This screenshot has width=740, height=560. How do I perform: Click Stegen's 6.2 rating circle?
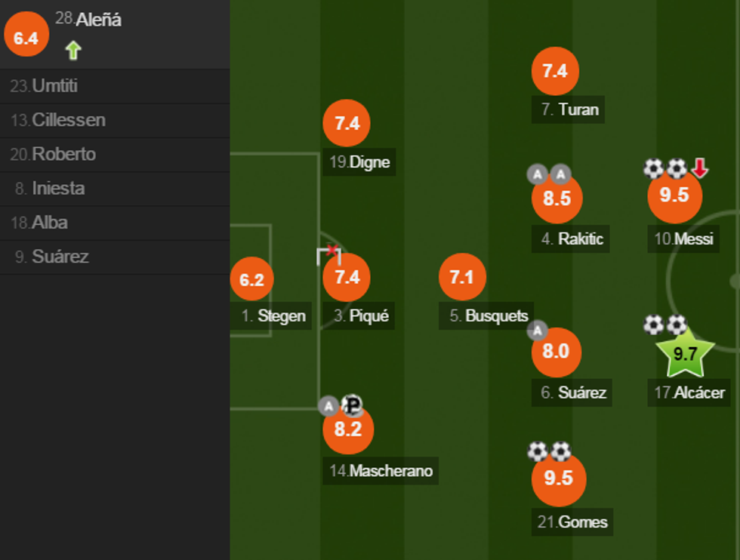coord(251,279)
